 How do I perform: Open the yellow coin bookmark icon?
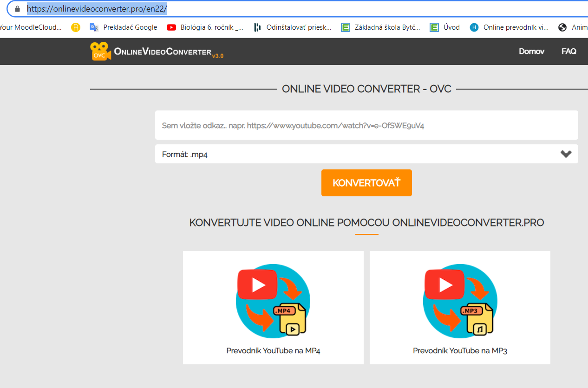[75, 27]
